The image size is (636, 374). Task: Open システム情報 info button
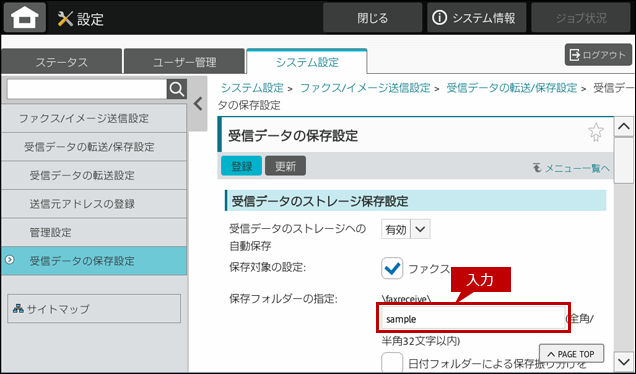point(476,18)
